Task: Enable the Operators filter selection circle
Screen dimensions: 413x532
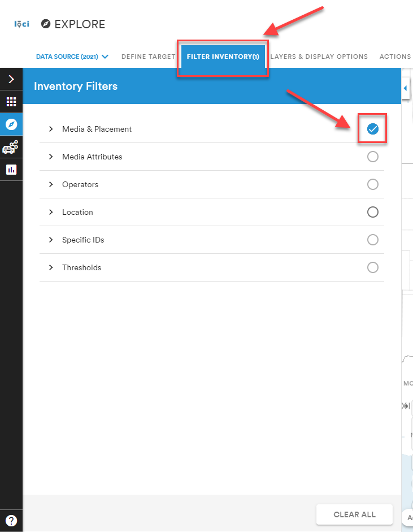Action: [x=372, y=184]
